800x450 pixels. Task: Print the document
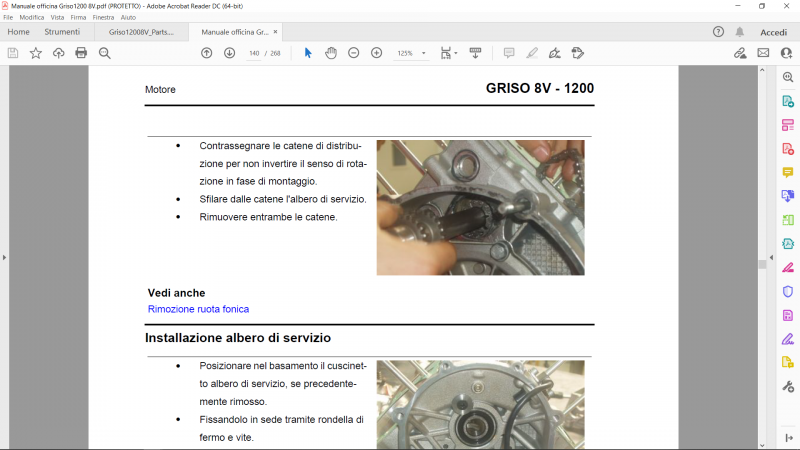(x=81, y=53)
